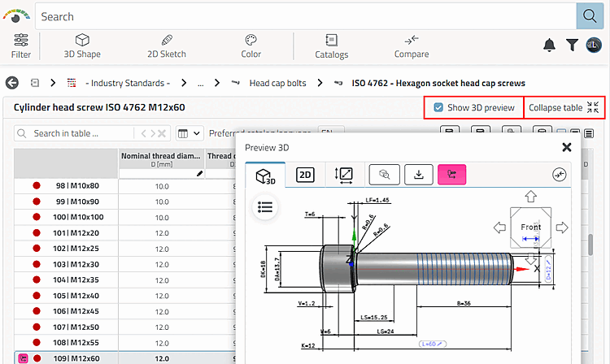The image size is (610, 364).
Task: Click the search magnifier button
Action: tap(588, 16)
